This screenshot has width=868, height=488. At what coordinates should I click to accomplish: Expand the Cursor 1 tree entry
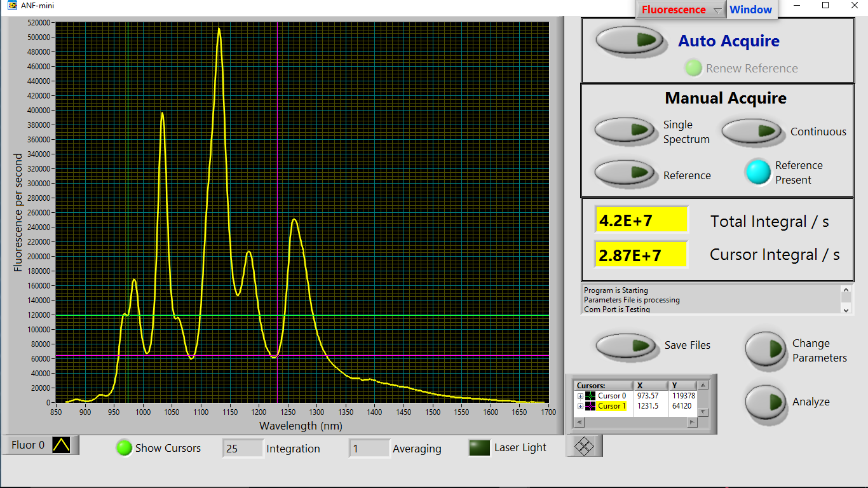pos(580,406)
